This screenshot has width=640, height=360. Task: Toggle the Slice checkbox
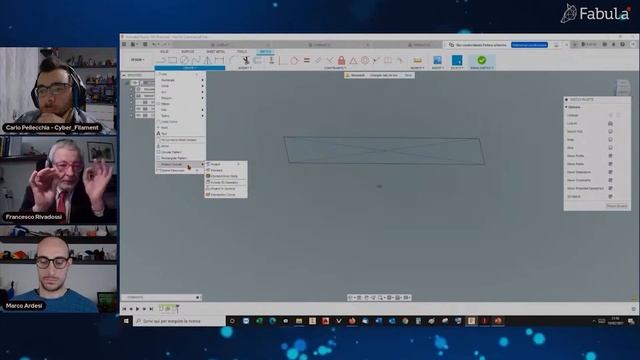[610, 148]
